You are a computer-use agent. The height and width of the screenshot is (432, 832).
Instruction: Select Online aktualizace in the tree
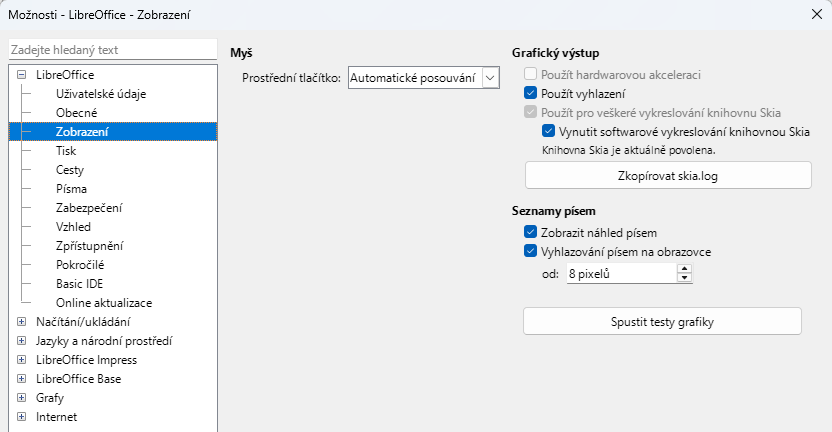(104, 303)
